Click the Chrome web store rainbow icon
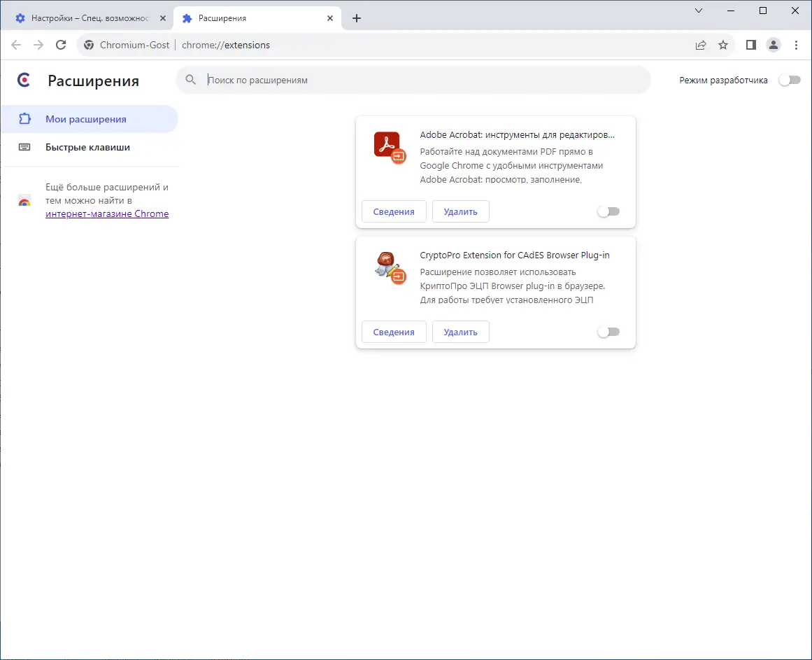Viewport: 812px width, 660px height. coord(24,200)
